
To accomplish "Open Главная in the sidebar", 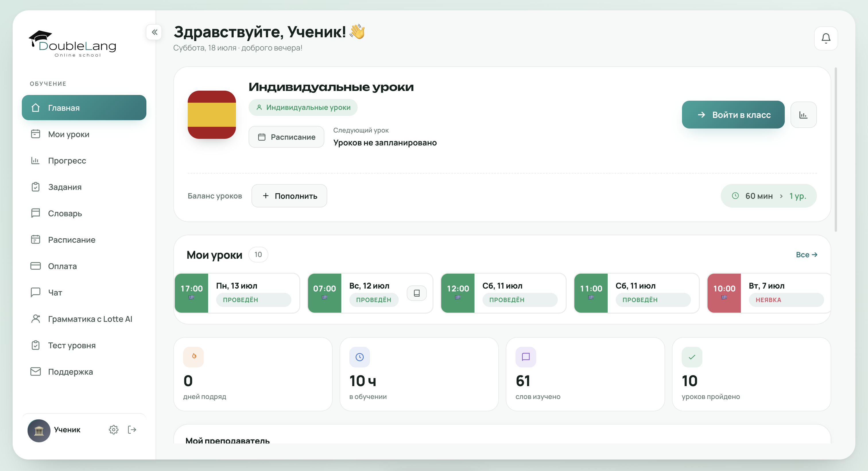I will [x=84, y=108].
